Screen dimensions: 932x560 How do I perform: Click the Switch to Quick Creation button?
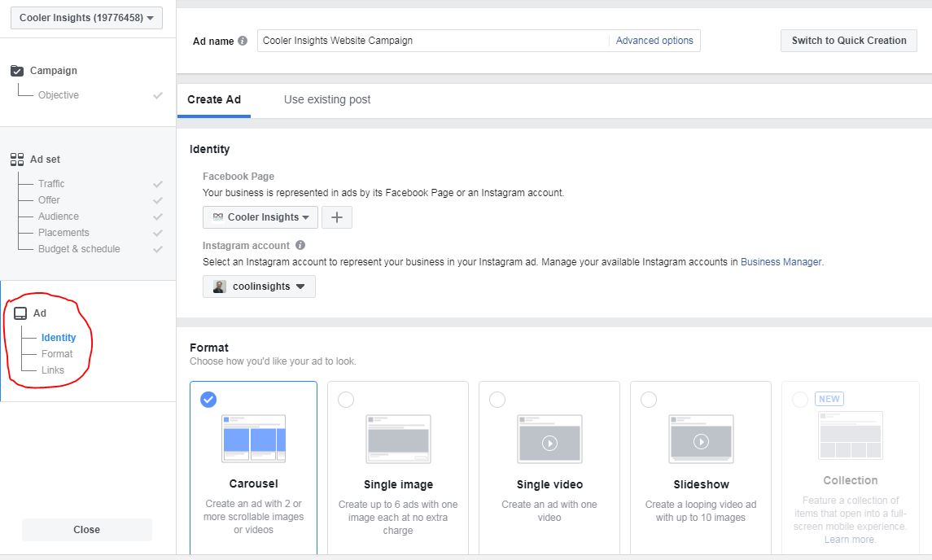point(849,41)
